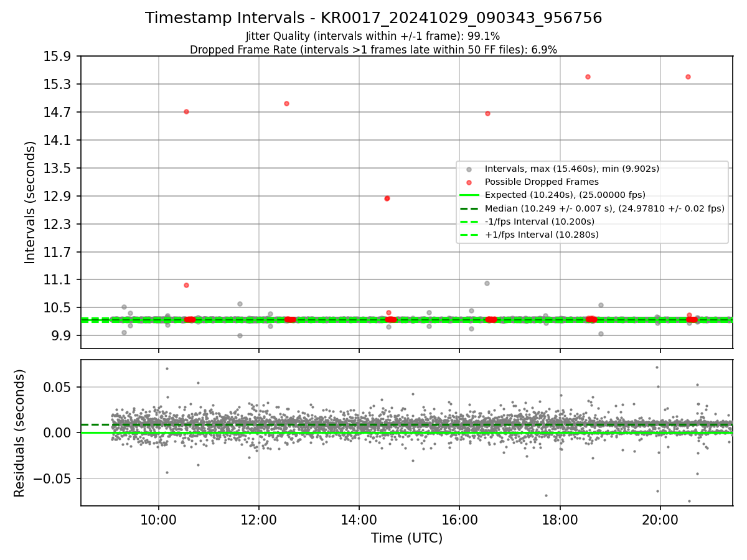Click legend entry 'Intervals, max (15.460s), min (9.902s)'

click(572, 169)
